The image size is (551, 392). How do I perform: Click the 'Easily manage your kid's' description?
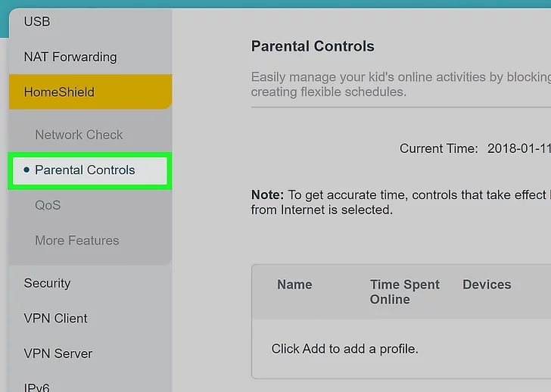(x=400, y=84)
